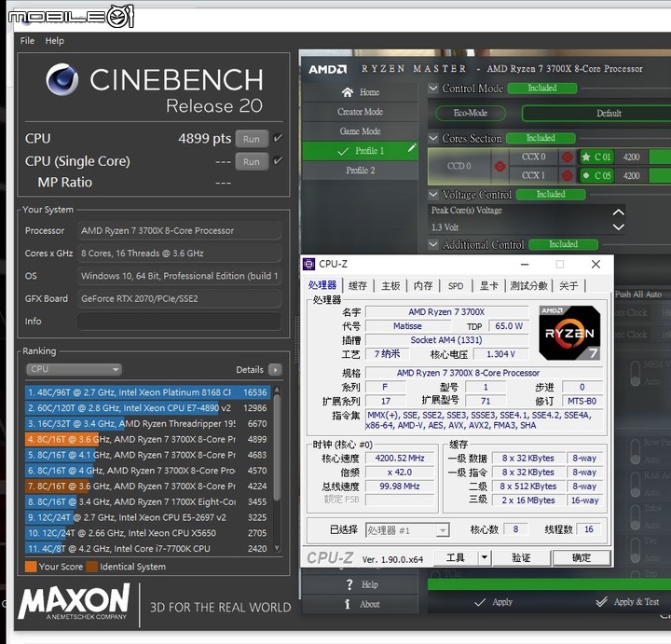Open Ryzen Master Help
Screen dimensions: 671x644
(360, 584)
